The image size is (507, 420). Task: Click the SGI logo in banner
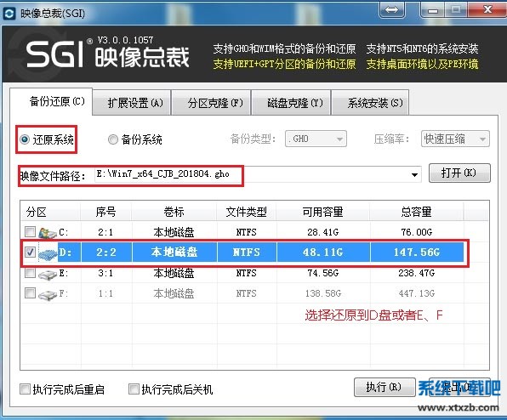tap(55, 55)
